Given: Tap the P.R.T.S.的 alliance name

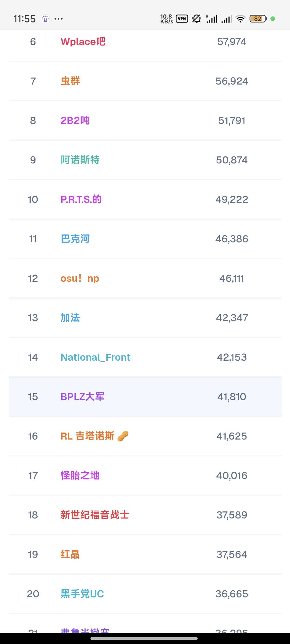Looking at the screenshot, I should pyautogui.click(x=81, y=199).
